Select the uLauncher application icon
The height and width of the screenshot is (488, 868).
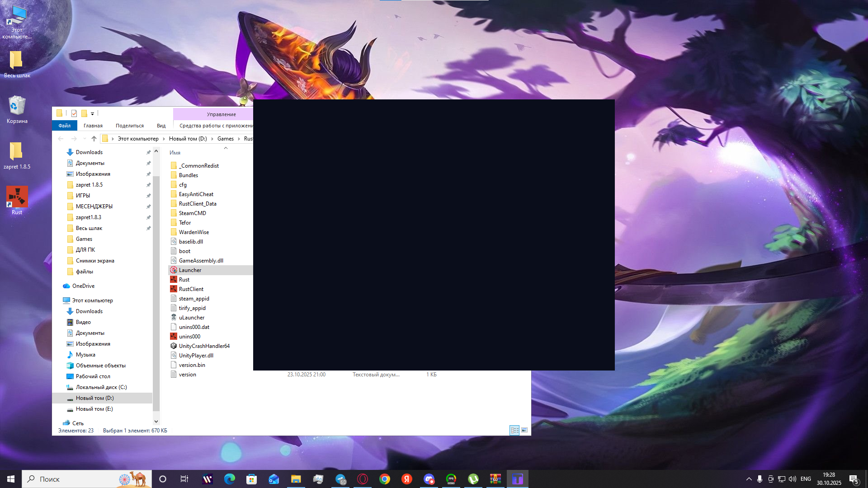174,318
